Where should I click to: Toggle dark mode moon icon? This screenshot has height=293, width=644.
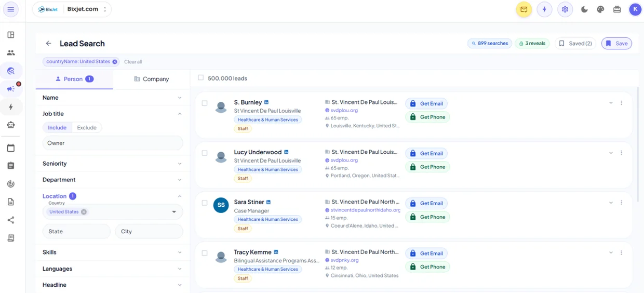point(584,9)
